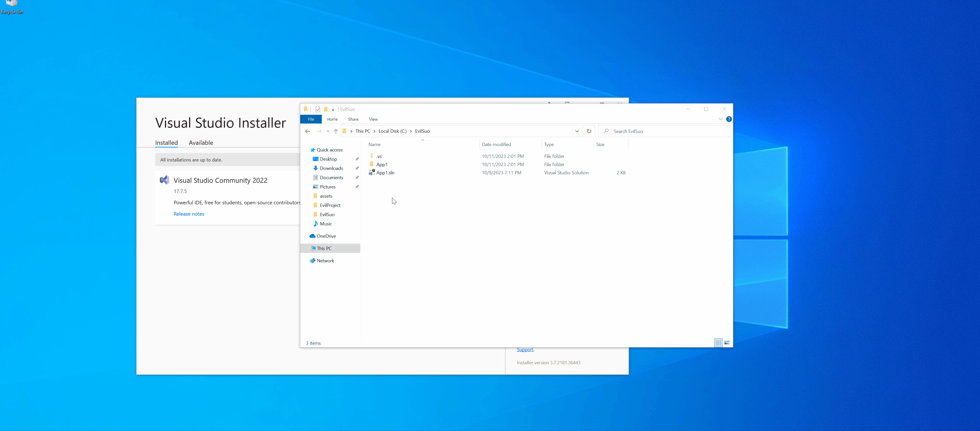Select EvilProject in the navigation pane
Screen dimensions: 980x431
tap(330, 205)
